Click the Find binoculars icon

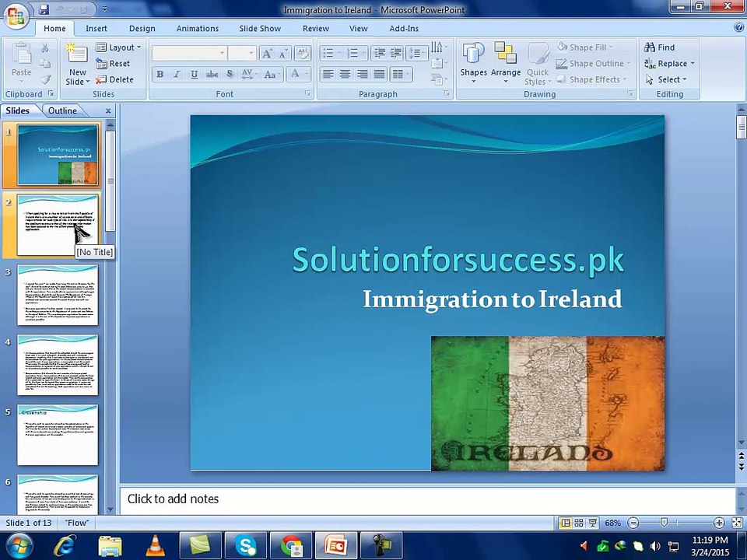(x=649, y=47)
